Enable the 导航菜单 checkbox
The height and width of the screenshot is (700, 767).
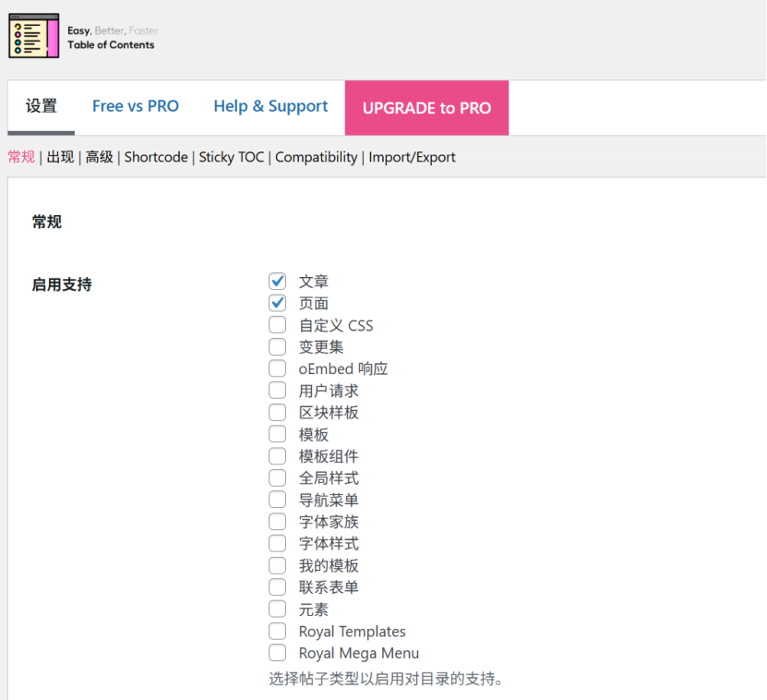click(277, 500)
